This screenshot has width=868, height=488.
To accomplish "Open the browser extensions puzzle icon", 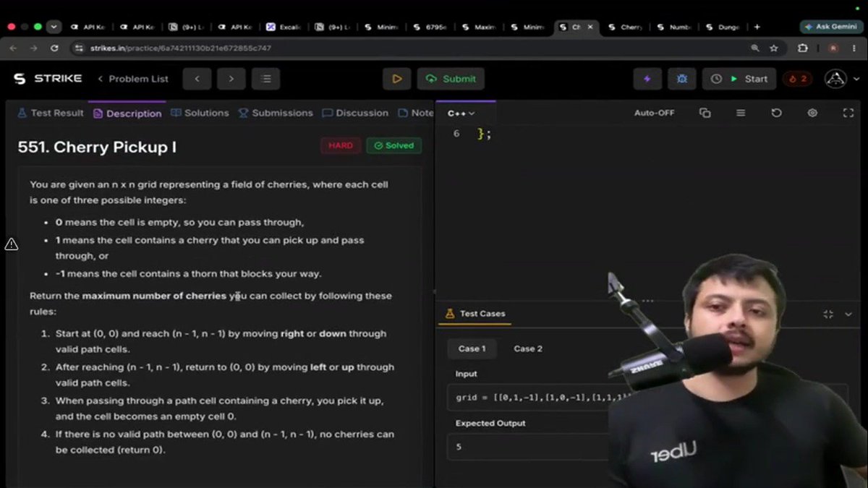I will coord(802,48).
